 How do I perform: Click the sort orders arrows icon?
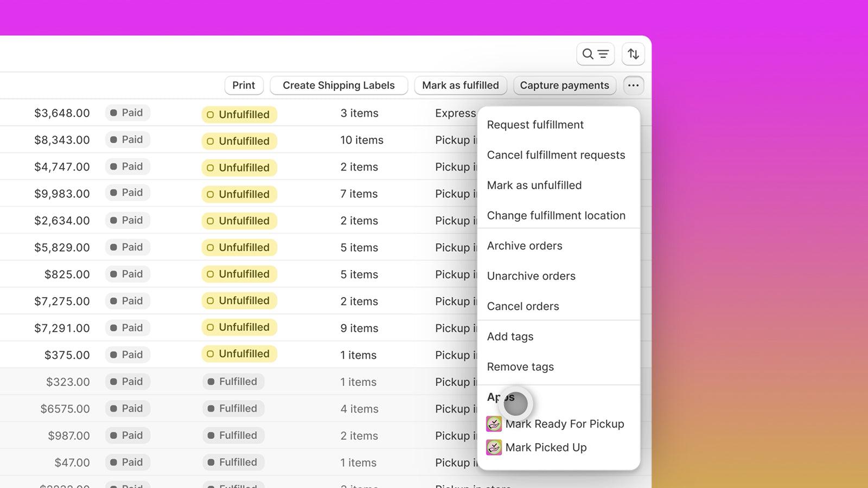pos(633,54)
